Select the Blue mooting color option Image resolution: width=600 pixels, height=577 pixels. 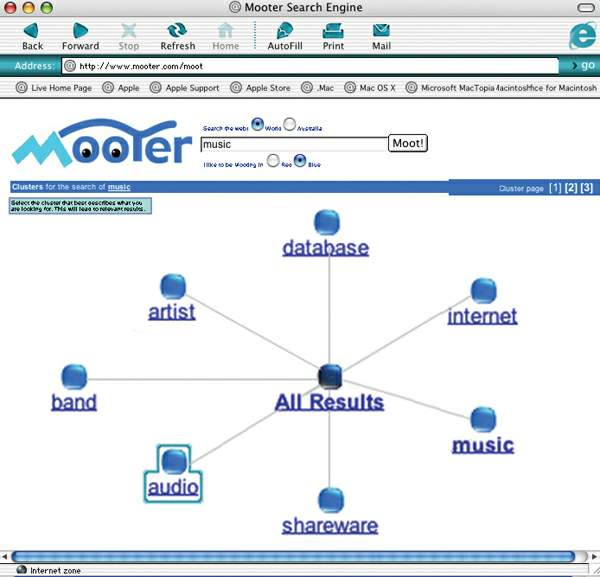click(300, 161)
